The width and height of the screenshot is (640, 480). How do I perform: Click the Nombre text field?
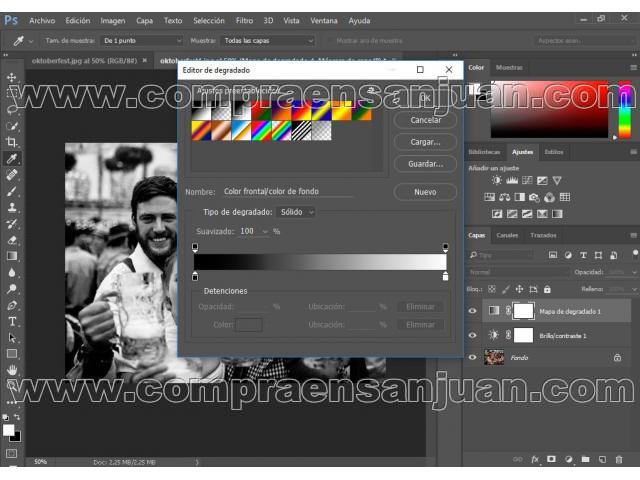[288, 191]
